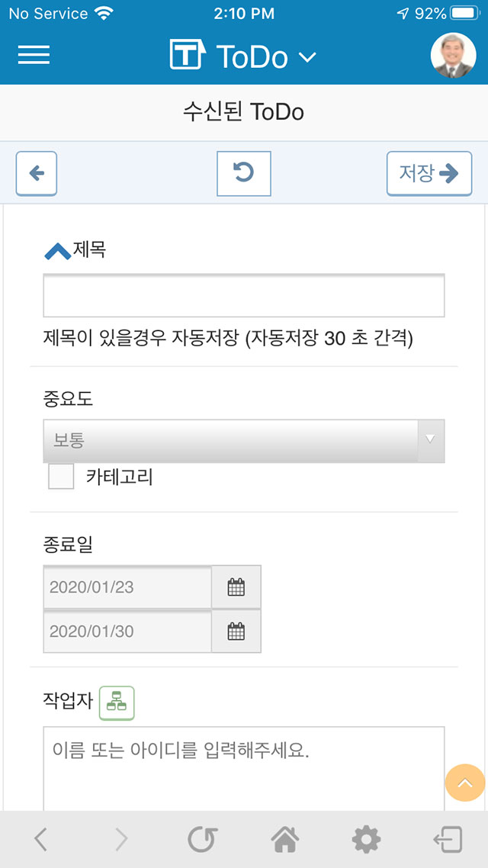Go back with the left arrow button
488x868 pixels.
click(x=37, y=173)
